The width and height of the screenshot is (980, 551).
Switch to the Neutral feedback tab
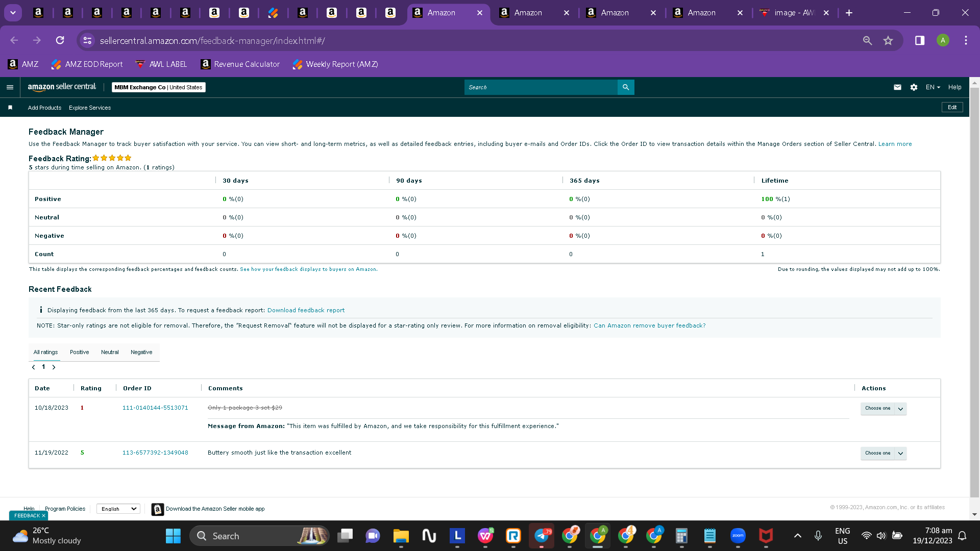click(110, 352)
